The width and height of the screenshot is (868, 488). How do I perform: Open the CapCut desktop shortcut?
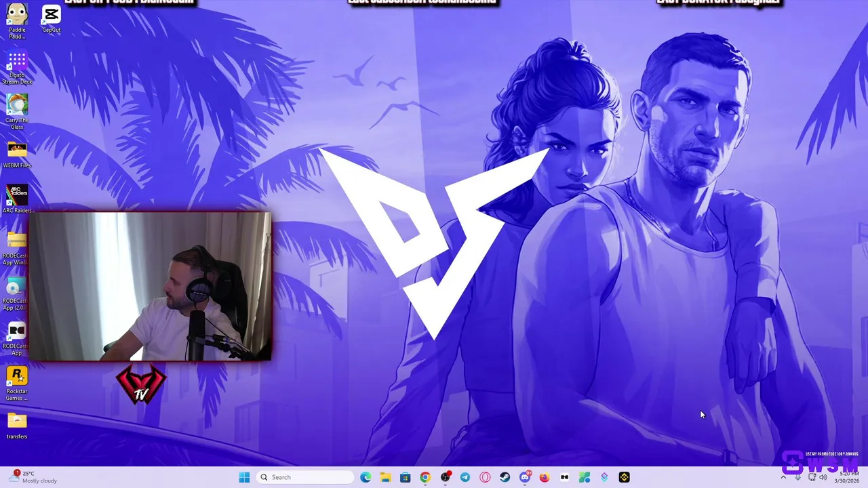coord(52,19)
